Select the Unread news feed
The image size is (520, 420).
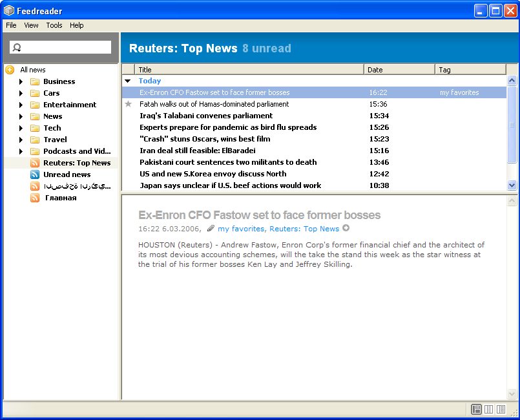pos(67,174)
